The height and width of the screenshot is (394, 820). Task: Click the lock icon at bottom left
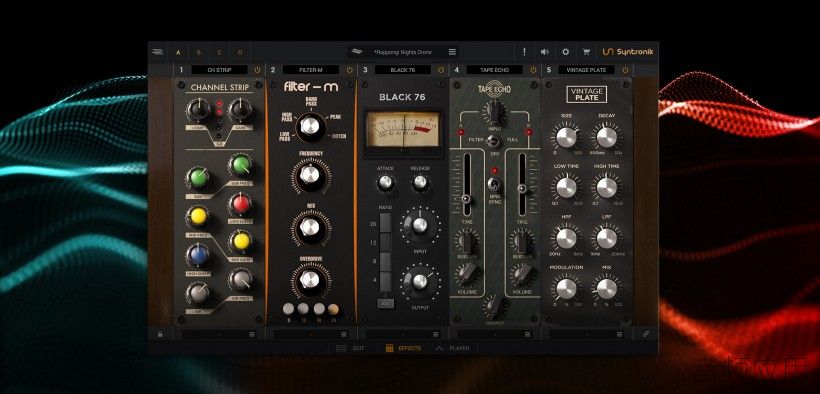coord(160,333)
